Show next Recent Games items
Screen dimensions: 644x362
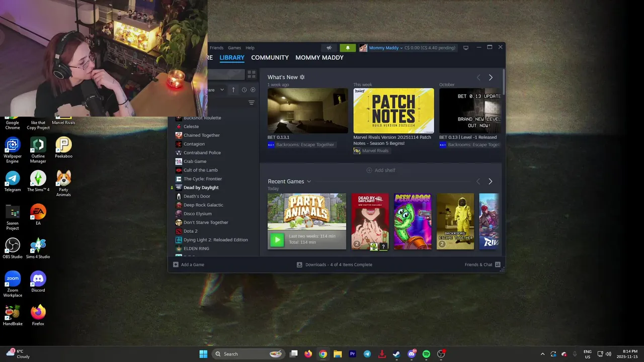pyautogui.click(x=491, y=182)
